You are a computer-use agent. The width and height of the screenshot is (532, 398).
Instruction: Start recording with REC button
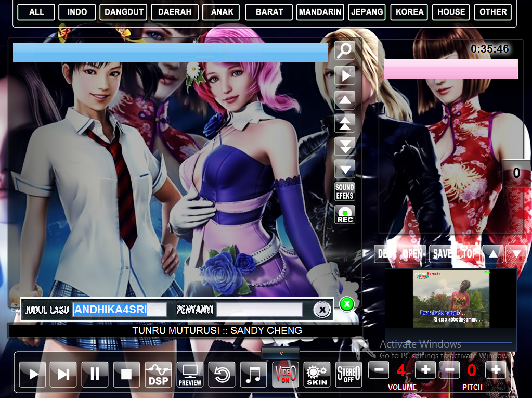coord(345,214)
